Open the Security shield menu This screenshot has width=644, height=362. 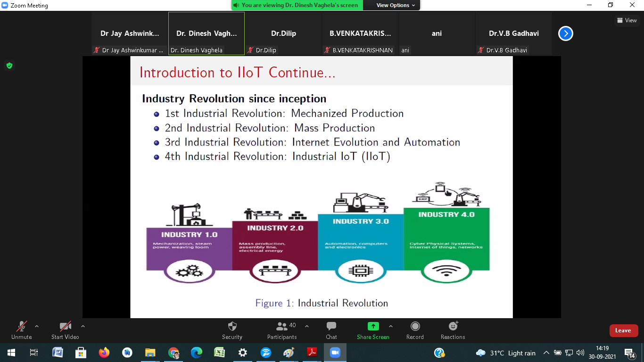[x=232, y=330]
